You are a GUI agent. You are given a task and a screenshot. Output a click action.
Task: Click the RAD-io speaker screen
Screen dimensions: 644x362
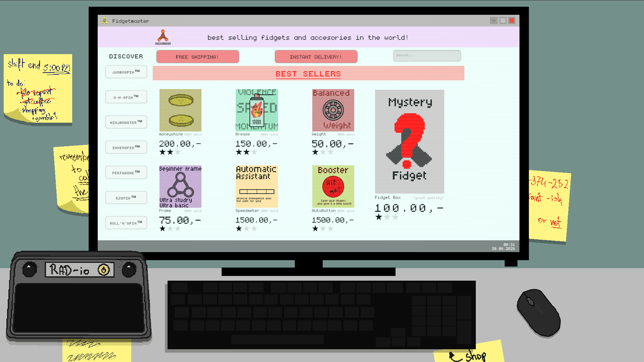point(79,309)
